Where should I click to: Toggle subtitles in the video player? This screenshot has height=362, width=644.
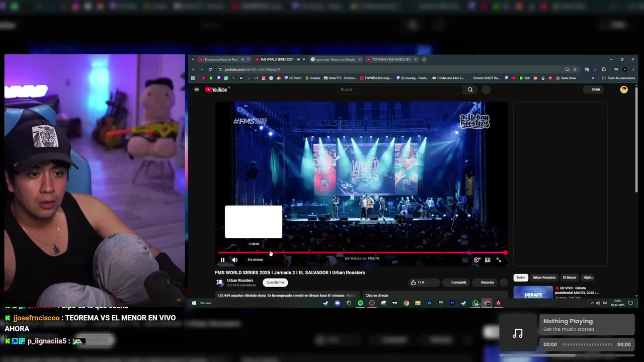(465, 260)
